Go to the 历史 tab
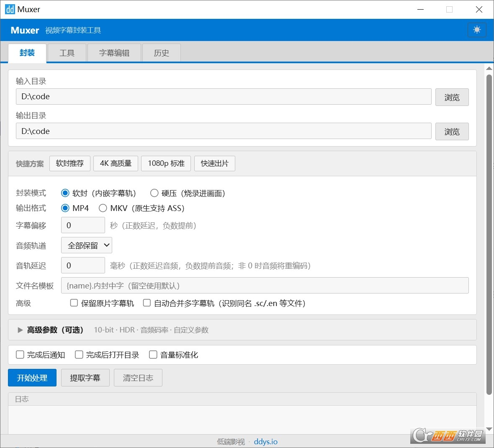This screenshot has width=494, height=448. 161,53
